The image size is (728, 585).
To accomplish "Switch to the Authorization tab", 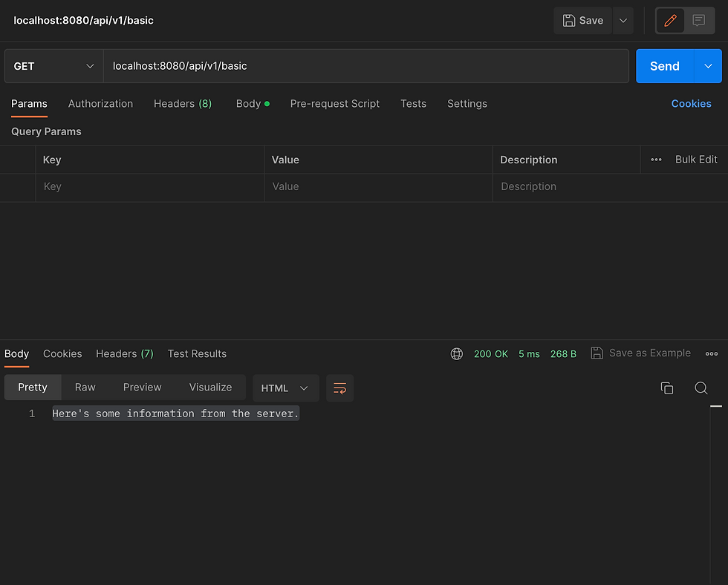I will pyautogui.click(x=100, y=104).
